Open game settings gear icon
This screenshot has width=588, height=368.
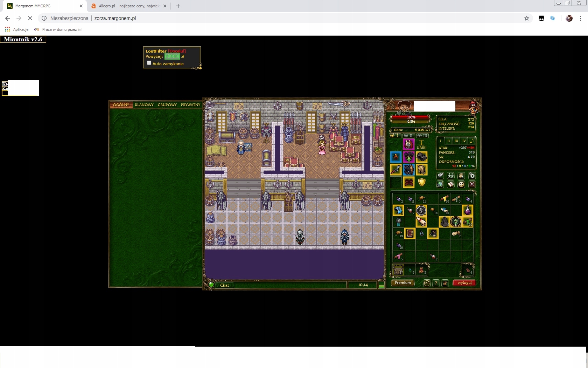point(472,176)
